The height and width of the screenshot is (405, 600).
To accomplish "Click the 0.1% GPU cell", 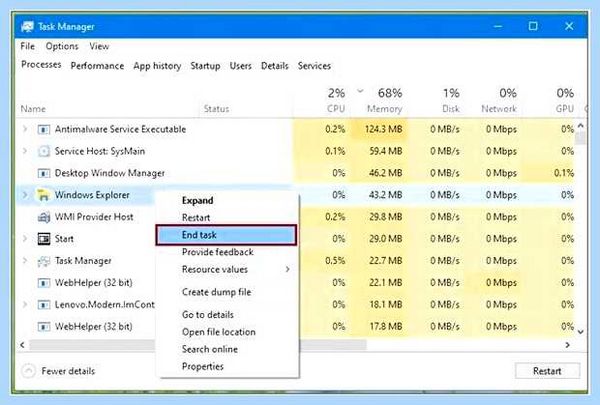I will [564, 173].
